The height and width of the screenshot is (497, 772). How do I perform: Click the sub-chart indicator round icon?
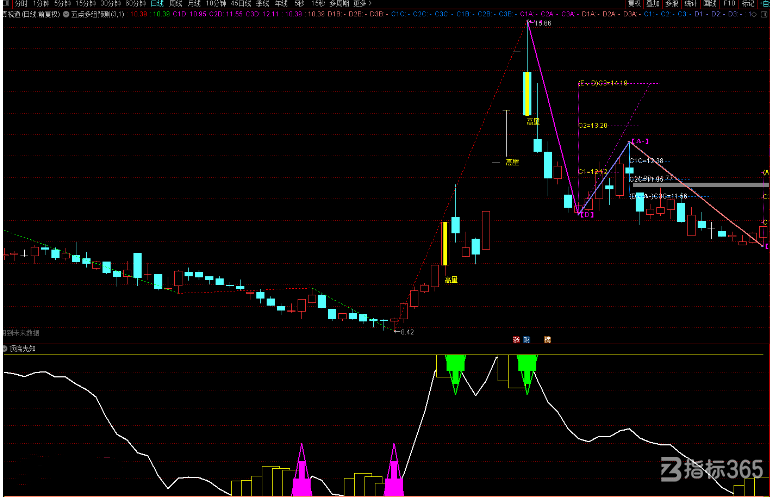point(6,349)
